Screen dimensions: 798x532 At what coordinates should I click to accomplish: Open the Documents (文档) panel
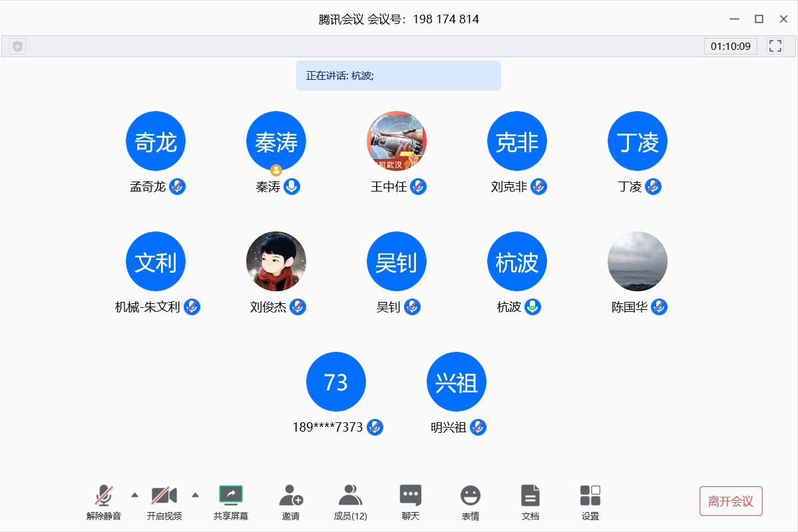[x=530, y=496]
